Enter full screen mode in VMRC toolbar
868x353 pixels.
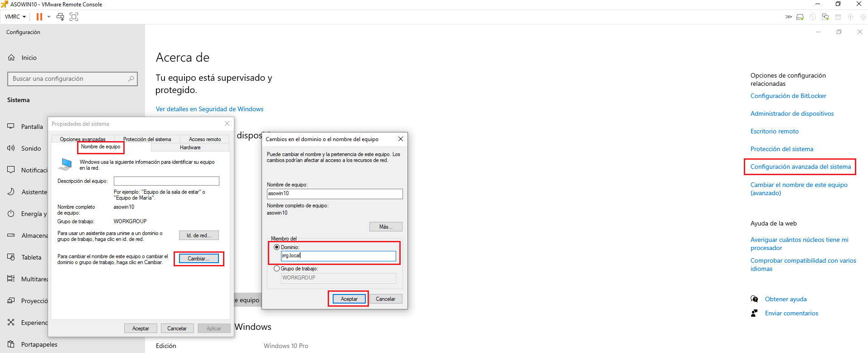(74, 17)
